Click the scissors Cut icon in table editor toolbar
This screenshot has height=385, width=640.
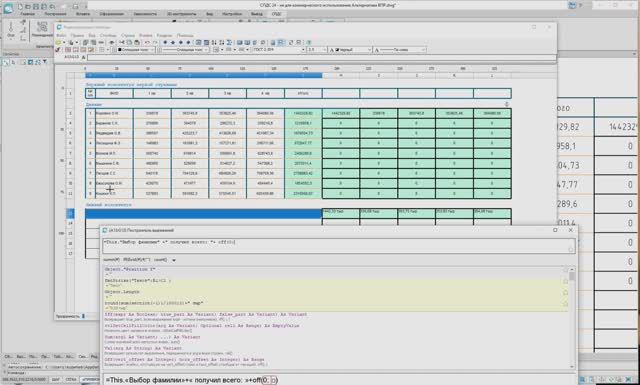click(x=122, y=42)
